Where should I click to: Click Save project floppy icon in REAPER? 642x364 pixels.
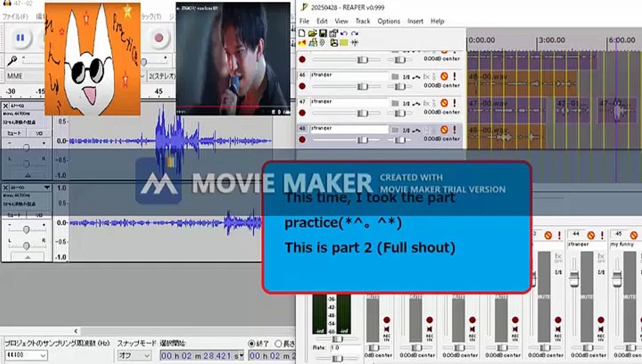click(323, 33)
